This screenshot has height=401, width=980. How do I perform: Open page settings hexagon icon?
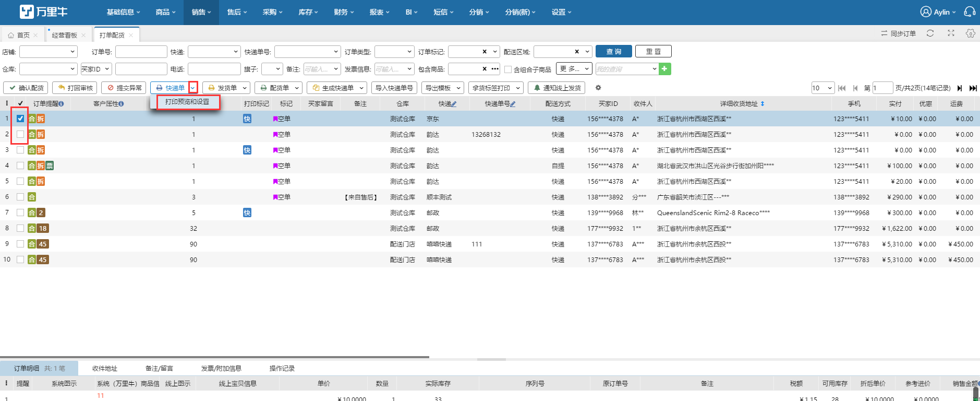[970, 33]
